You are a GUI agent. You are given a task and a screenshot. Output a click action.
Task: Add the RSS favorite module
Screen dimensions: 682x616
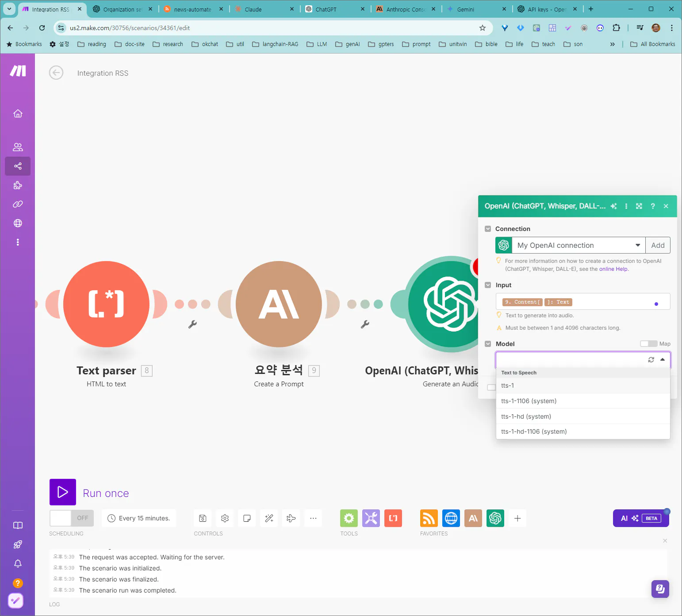429,518
